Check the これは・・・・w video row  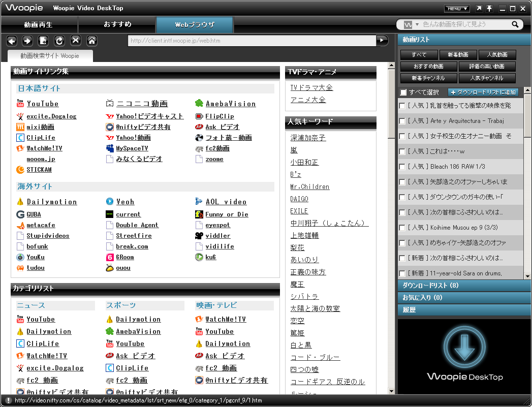click(402, 151)
